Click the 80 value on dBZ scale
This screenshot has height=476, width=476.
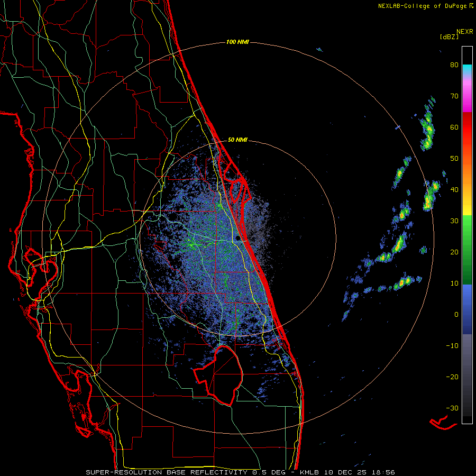click(454, 65)
